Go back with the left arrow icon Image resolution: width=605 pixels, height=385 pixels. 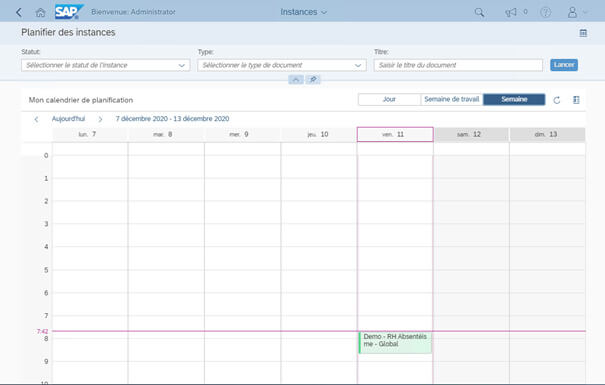tap(19, 12)
